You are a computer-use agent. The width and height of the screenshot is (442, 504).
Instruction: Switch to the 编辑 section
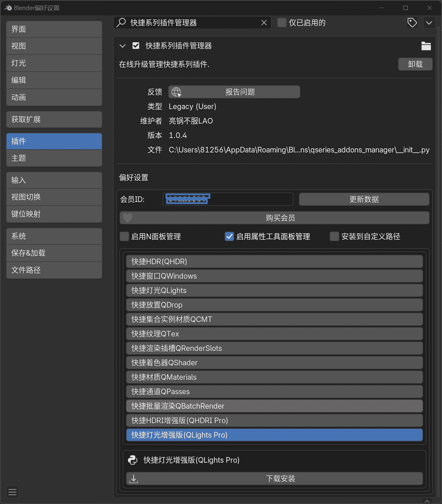[54, 80]
